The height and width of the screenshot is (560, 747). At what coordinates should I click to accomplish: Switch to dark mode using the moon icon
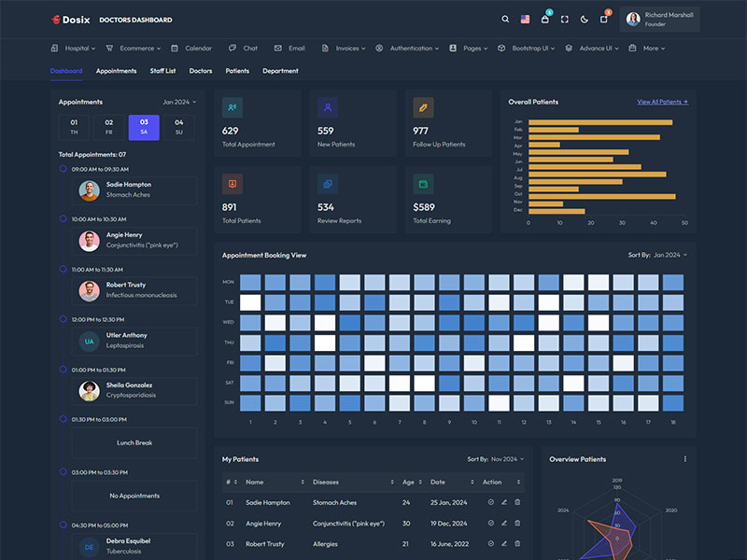pyautogui.click(x=584, y=19)
